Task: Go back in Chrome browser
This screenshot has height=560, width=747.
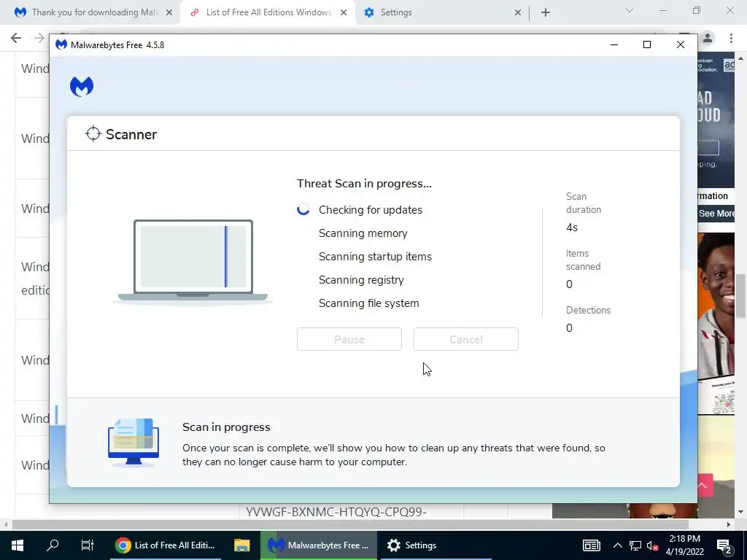Action: coord(16,38)
